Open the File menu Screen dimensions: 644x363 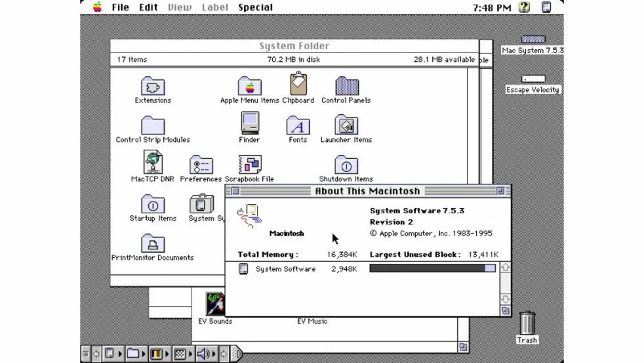[120, 7]
